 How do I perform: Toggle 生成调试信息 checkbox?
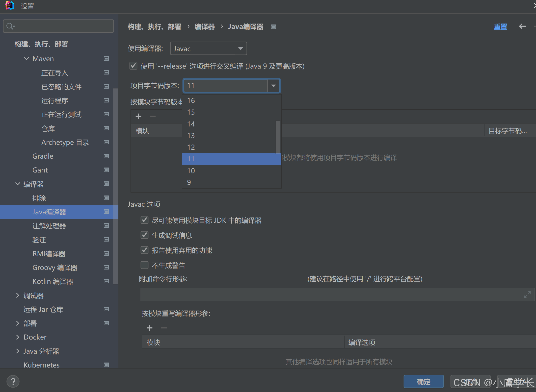[144, 235]
